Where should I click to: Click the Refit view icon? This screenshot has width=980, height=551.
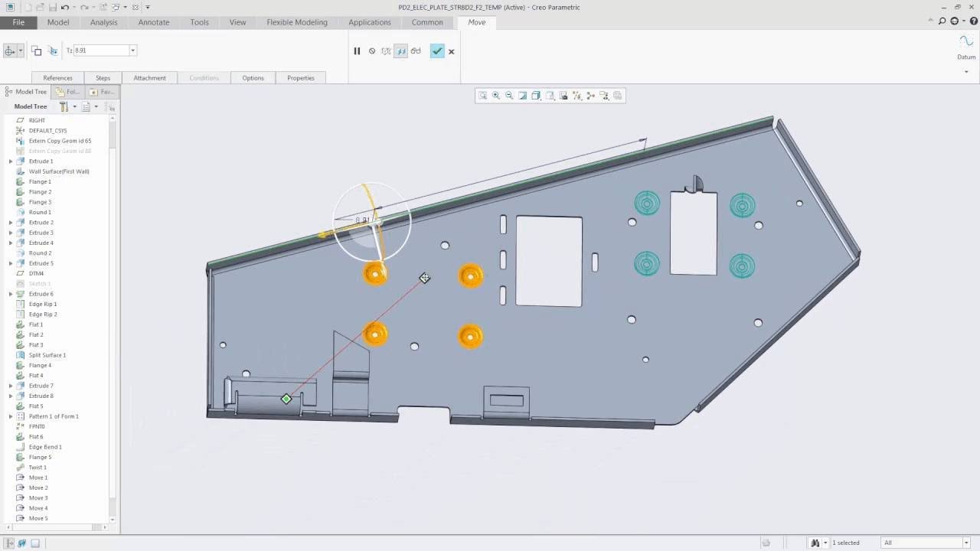pos(482,96)
